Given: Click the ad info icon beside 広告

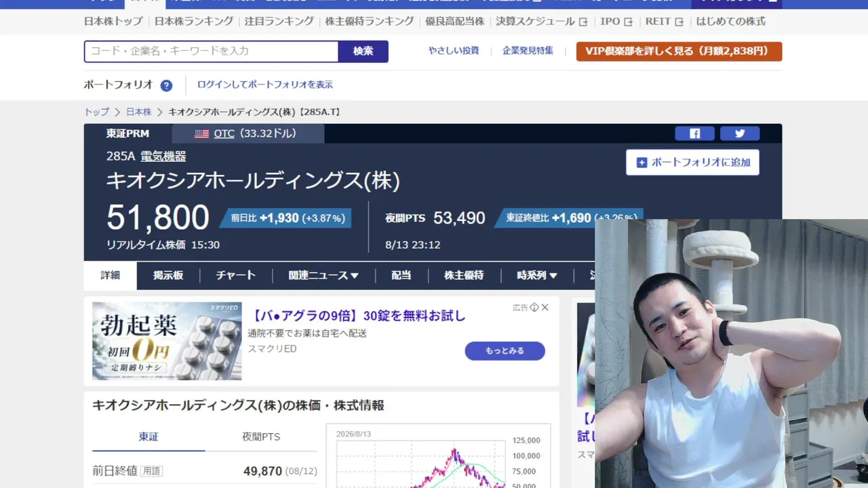Looking at the screenshot, I should (x=534, y=308).
